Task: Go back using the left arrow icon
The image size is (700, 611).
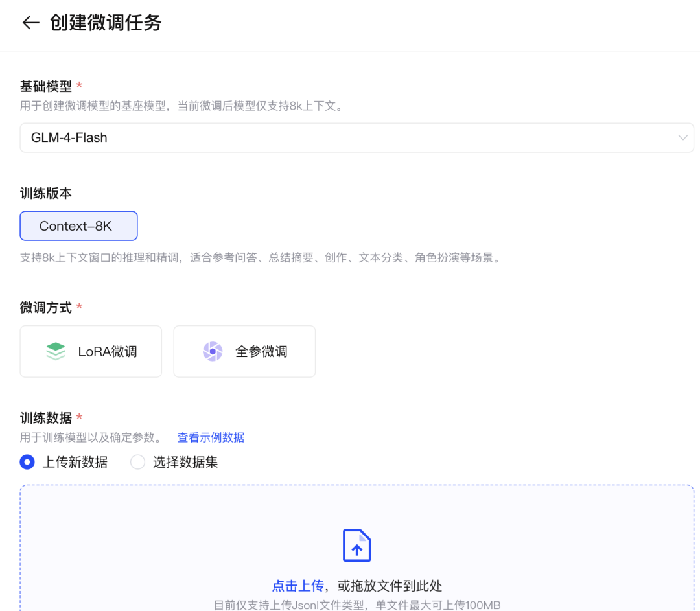Action: [x=31, y=23]
